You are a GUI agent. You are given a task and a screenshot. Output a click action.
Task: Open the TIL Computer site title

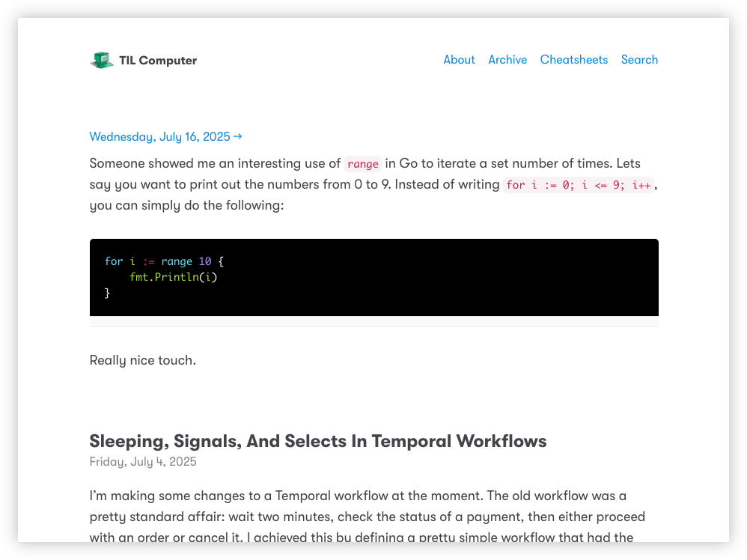(158, 61)
